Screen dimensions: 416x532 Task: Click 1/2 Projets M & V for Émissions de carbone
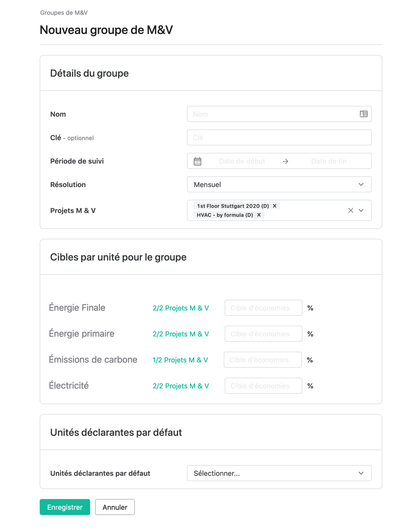[180, 360]
